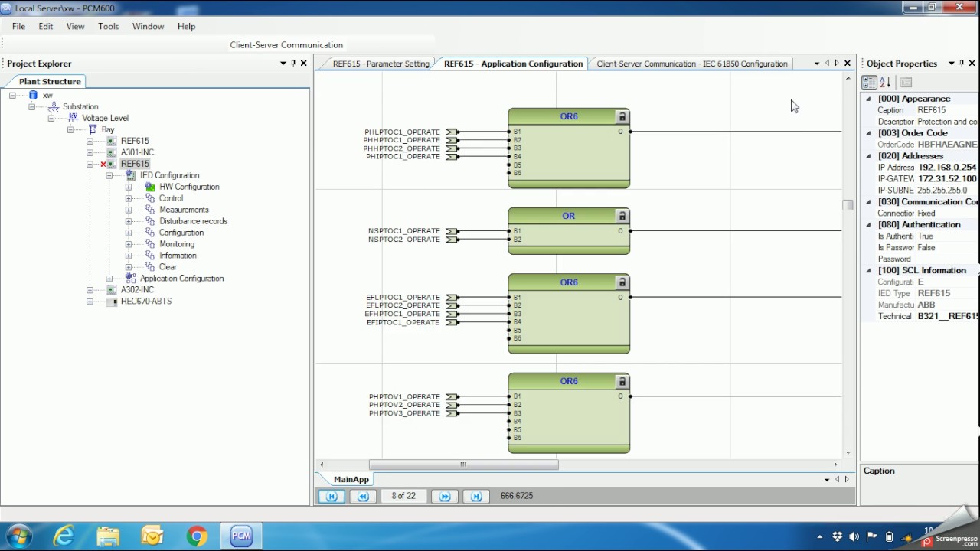
Task: Collapse the [020] Addresses property group
Action: (868, 156)
